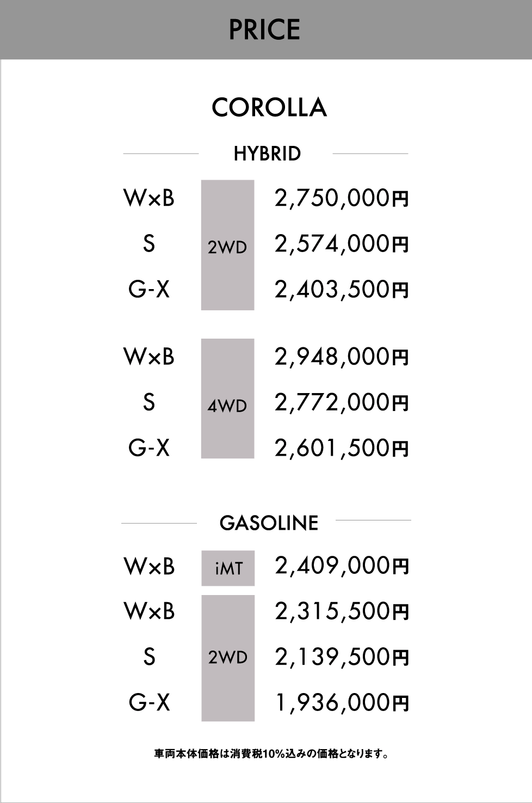
Task: Select the hybrid 2WD gray label box
Action: [x=227, y=245]
